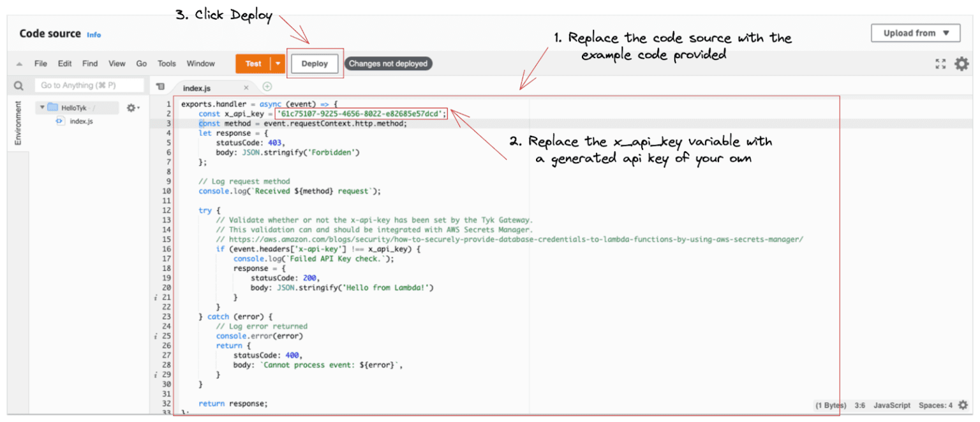Enter fullscreen with the expand icon
This screenshot has height=422, width=980.
[940, 64]
